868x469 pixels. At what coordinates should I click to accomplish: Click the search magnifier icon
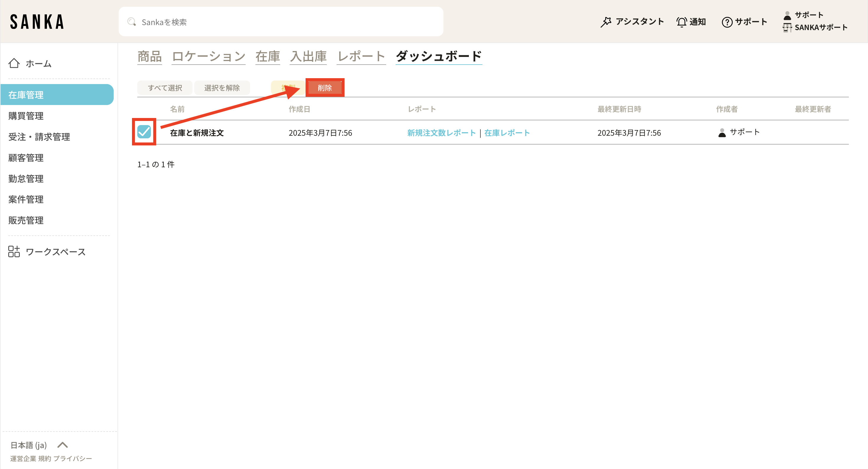pyautogui.click(x=131, y=22)
